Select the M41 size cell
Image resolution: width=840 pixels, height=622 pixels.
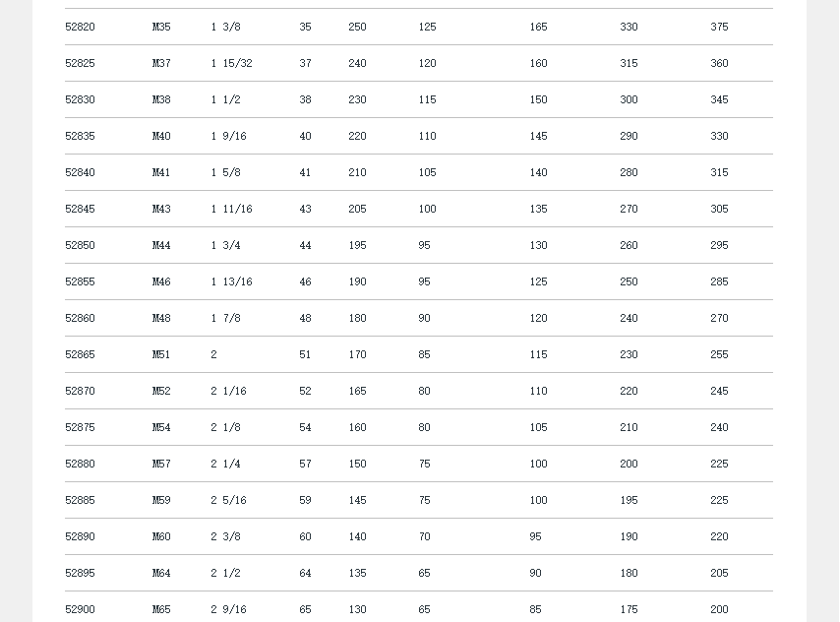click(x=161, y=173)
